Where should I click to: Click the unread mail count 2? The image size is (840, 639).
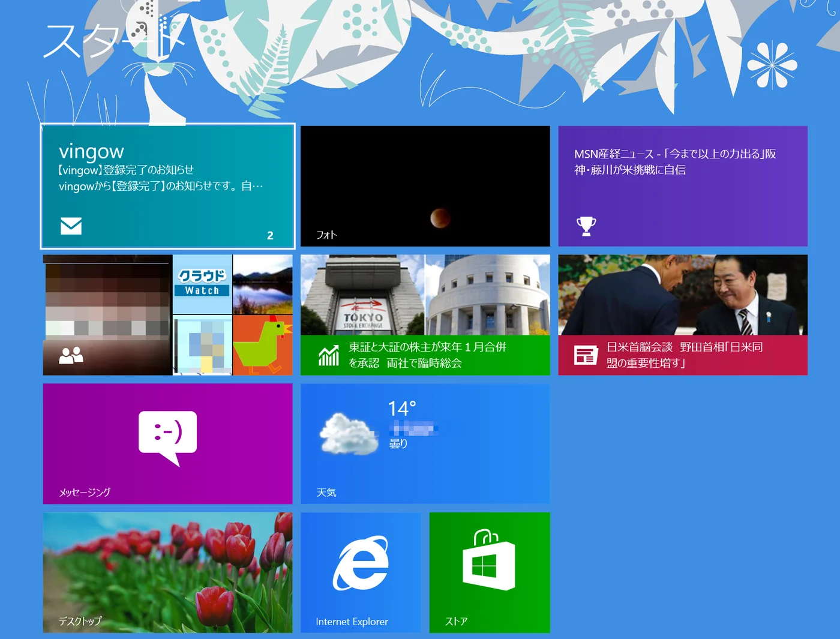tap(270, 235)
